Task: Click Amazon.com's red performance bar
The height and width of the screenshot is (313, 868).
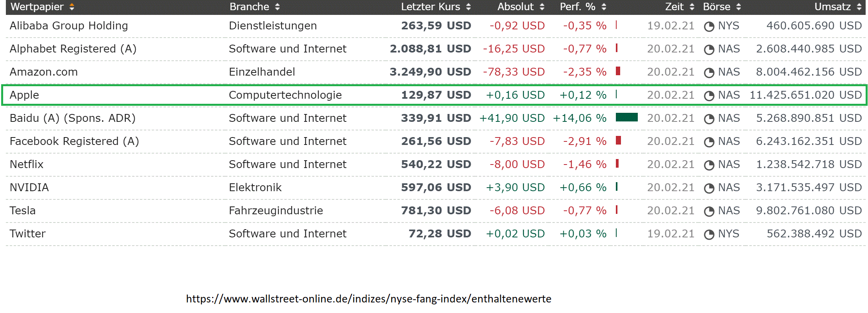Action: (x=618, y=71)
